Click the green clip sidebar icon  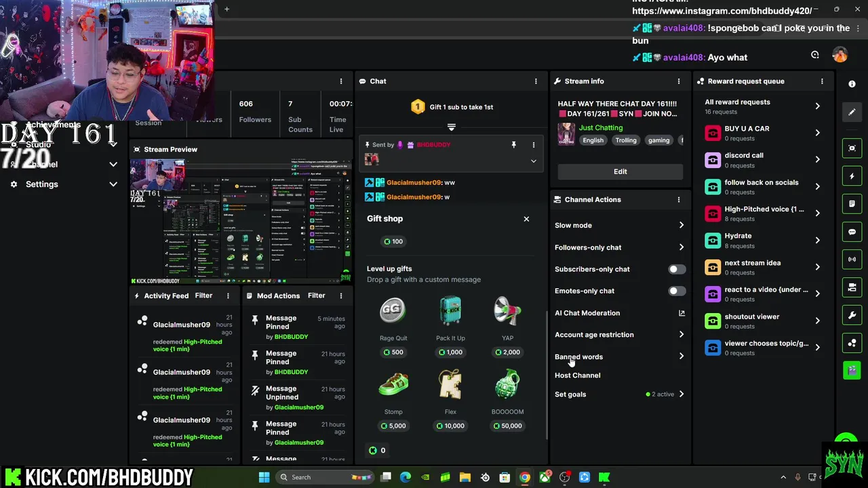(x=852, y=370)
